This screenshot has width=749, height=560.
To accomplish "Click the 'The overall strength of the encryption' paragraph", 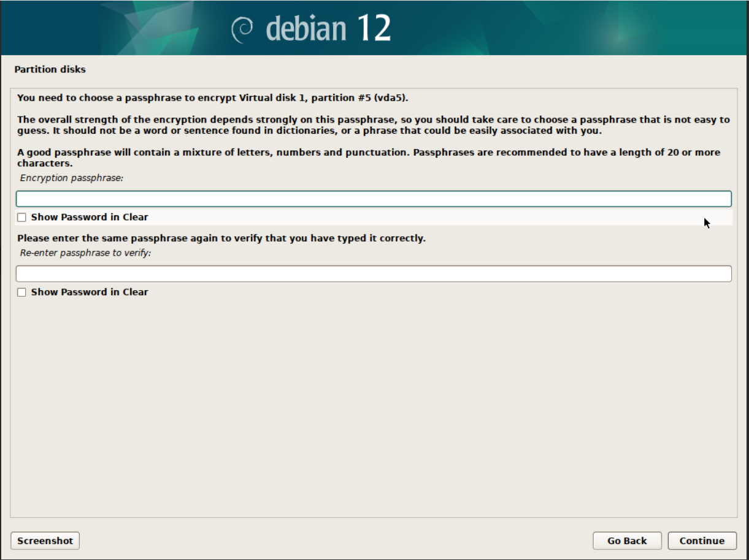I will (x=374, y=125).
